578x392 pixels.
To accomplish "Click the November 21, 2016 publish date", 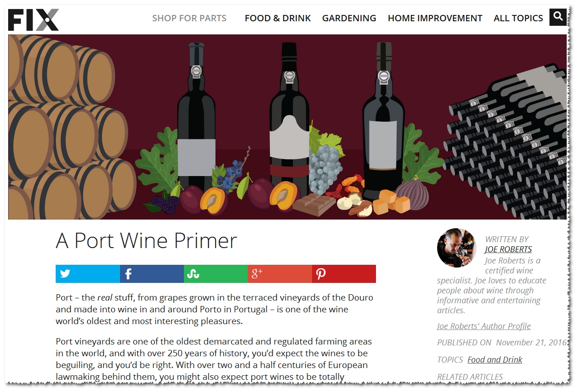I will click(x=531, y=343).
